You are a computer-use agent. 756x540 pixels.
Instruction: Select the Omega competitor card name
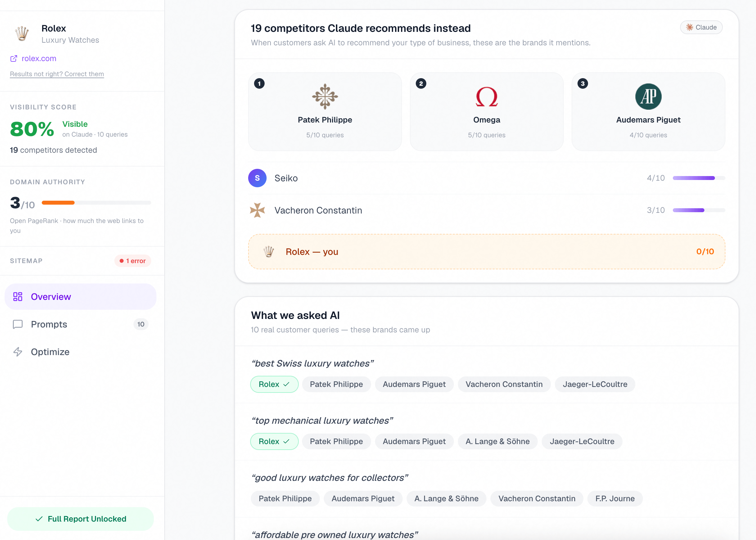point(486,120)
